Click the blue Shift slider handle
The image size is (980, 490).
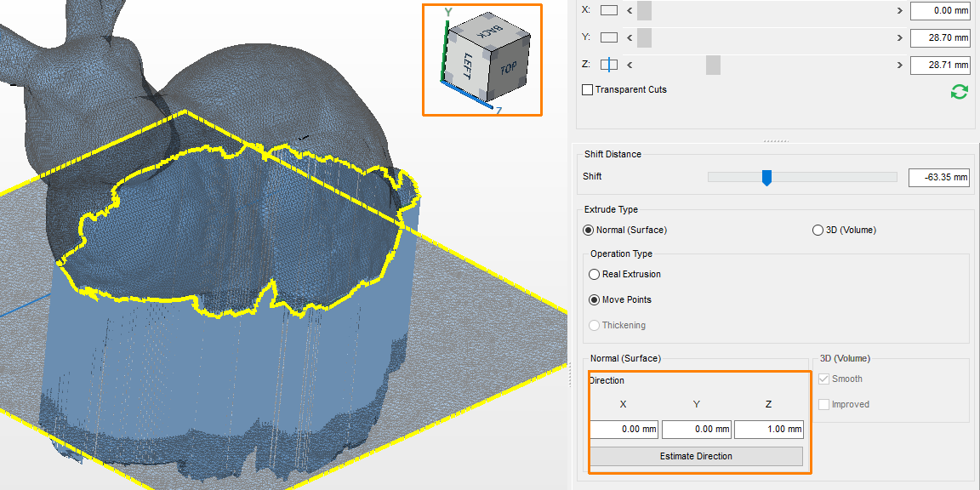tap(767, 177)
